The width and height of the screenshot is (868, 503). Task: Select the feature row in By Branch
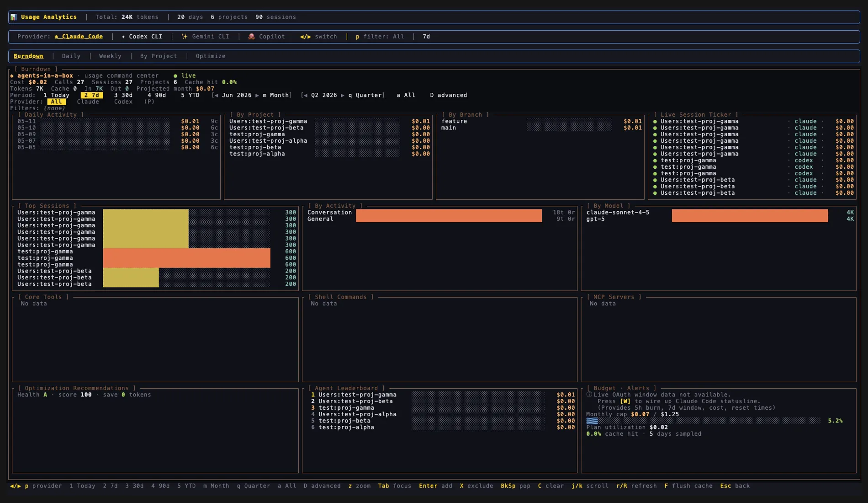click(x=541, y=122)
